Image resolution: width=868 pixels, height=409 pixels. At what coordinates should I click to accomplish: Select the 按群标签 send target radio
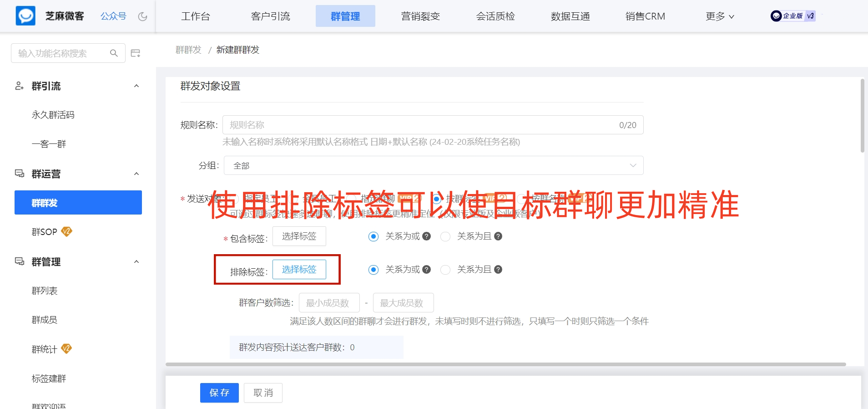click(436, 199)
